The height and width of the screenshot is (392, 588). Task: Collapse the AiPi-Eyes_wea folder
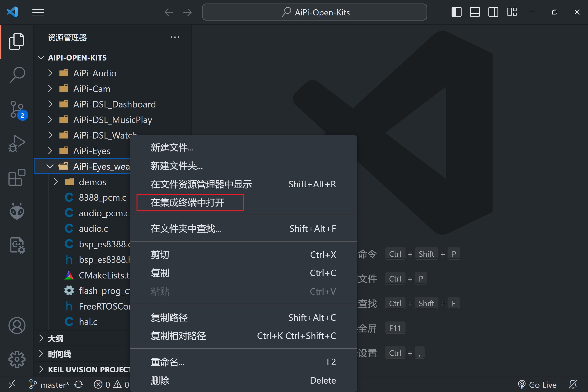click(82, 166)
